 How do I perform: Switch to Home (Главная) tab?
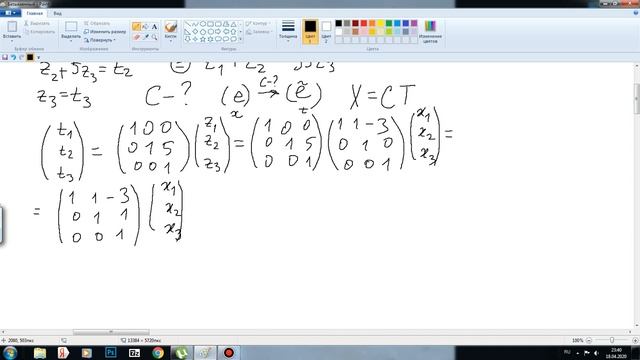(x=34, y=13)
